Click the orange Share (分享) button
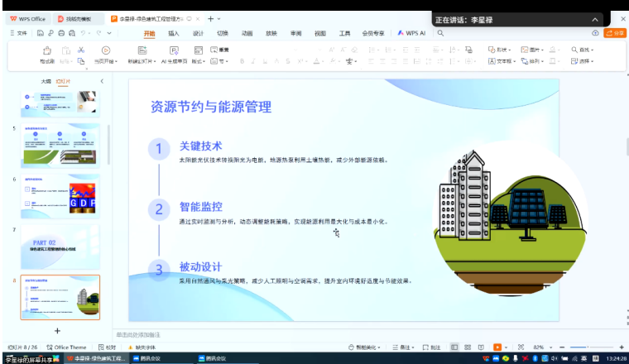This screenshot has width=629, height=364. pyautogui.click(x=615, y=33)
